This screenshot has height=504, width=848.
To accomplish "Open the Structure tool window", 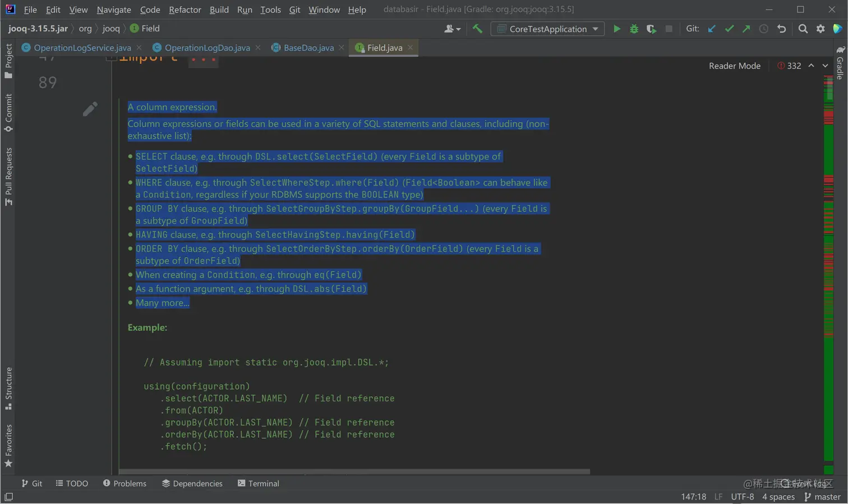I will coord(8,388).
